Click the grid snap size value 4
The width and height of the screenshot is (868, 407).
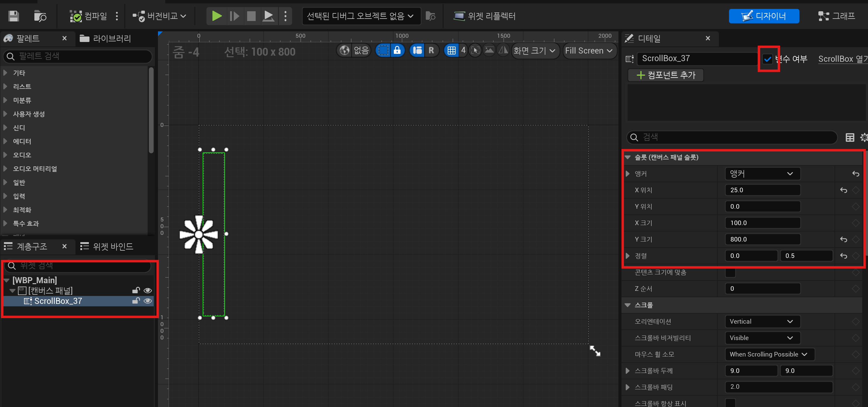463,50
